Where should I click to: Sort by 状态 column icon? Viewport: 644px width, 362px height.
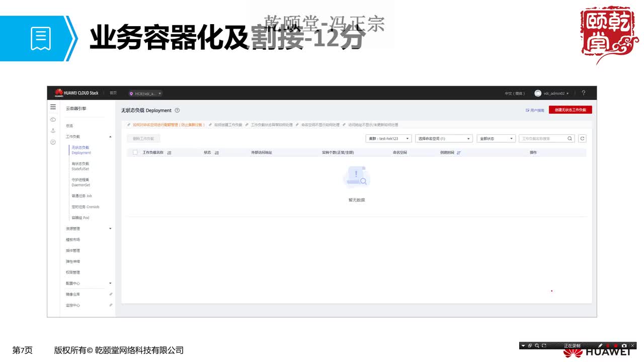[216, 152]
